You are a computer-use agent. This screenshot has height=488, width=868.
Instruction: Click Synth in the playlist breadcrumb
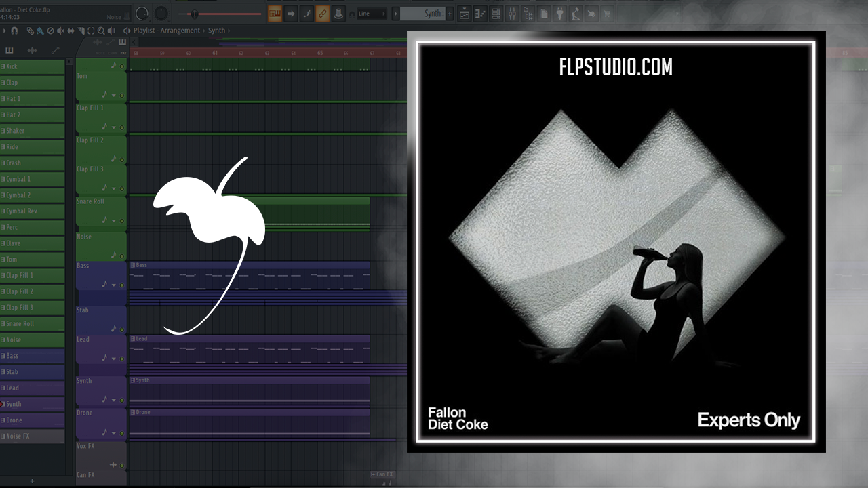[216, 30]
